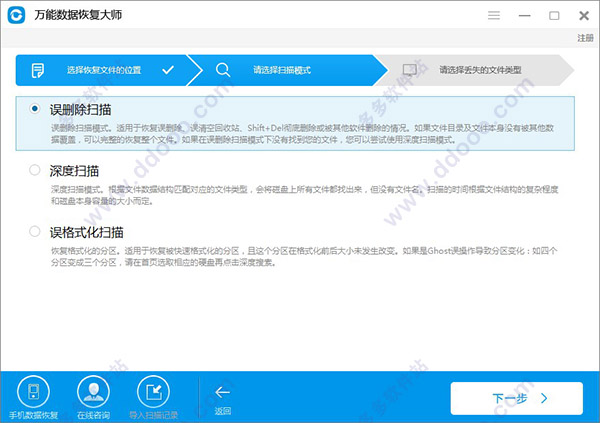Select the 深度扫描 radio button

click(x=34, y=170)
